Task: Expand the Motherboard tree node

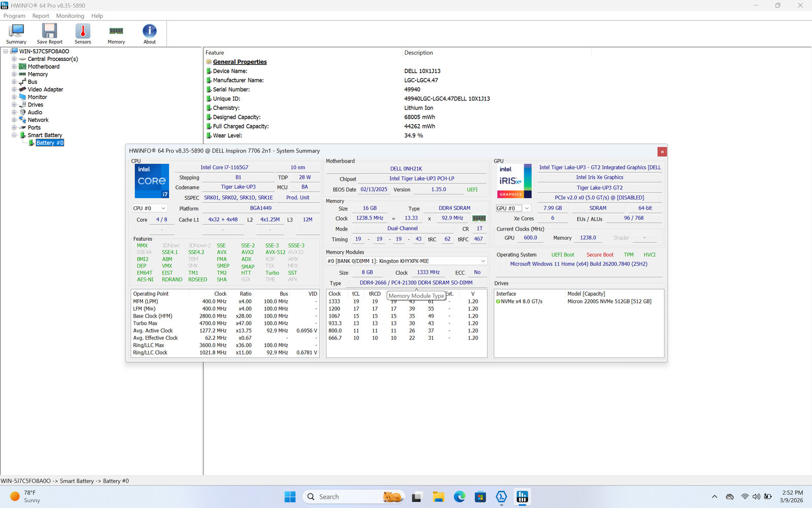Action: (14, 67)
